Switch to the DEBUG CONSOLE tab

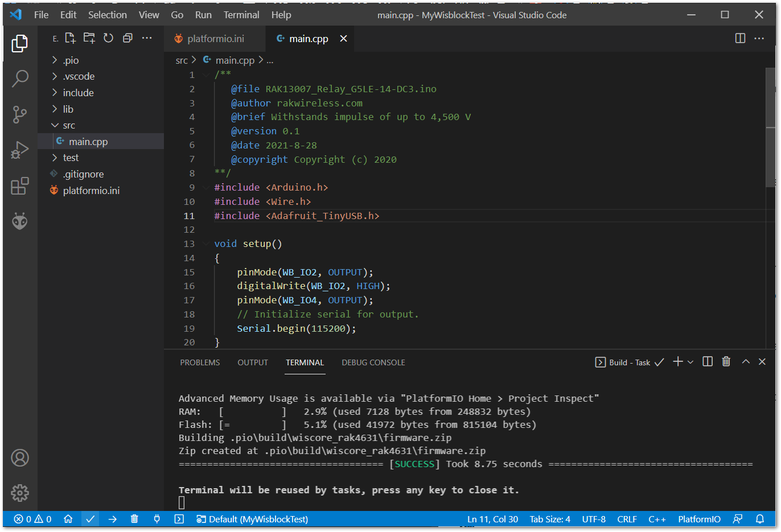coord(373,362)
